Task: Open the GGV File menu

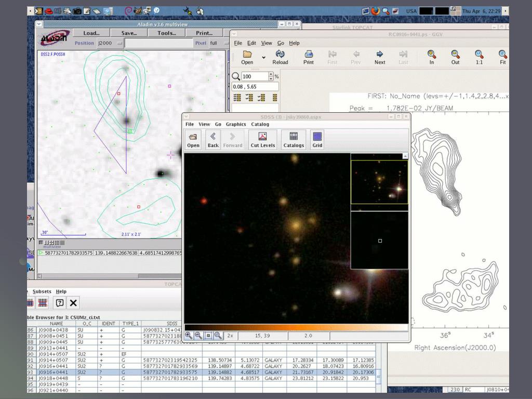Action: (x=238, y=43)
